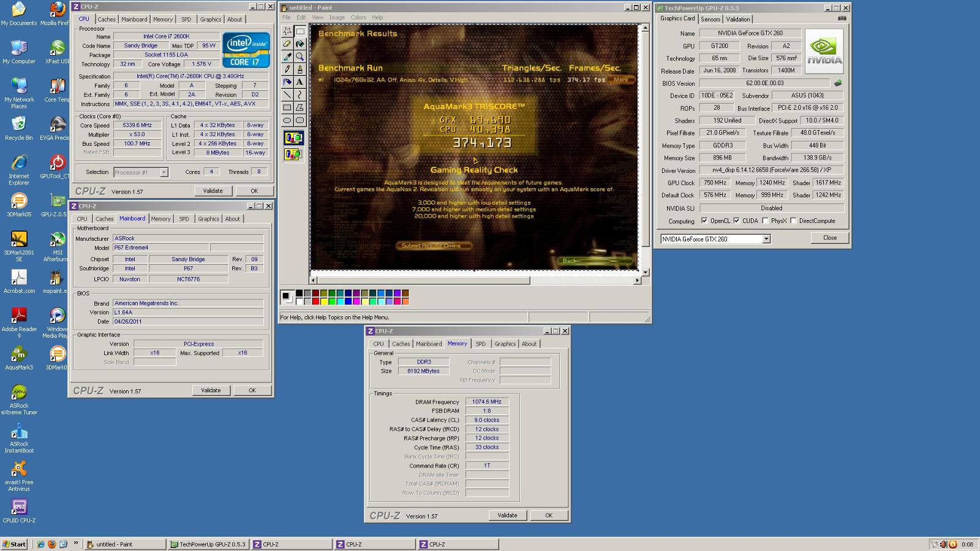The width and height of the screenshot is (980, 551).
Task: Open the GeForce GTX 260 card dropdown
Action: 766,239
